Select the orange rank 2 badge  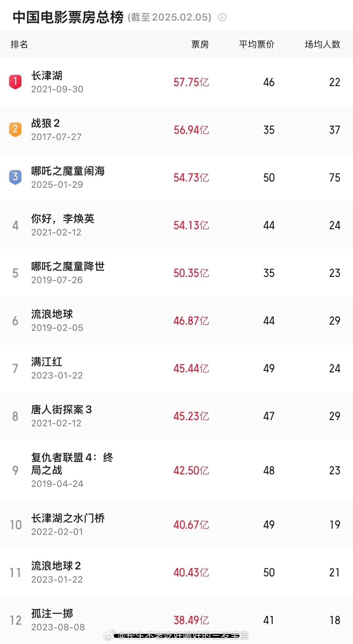pyautogui.click(x=15, y=129)
